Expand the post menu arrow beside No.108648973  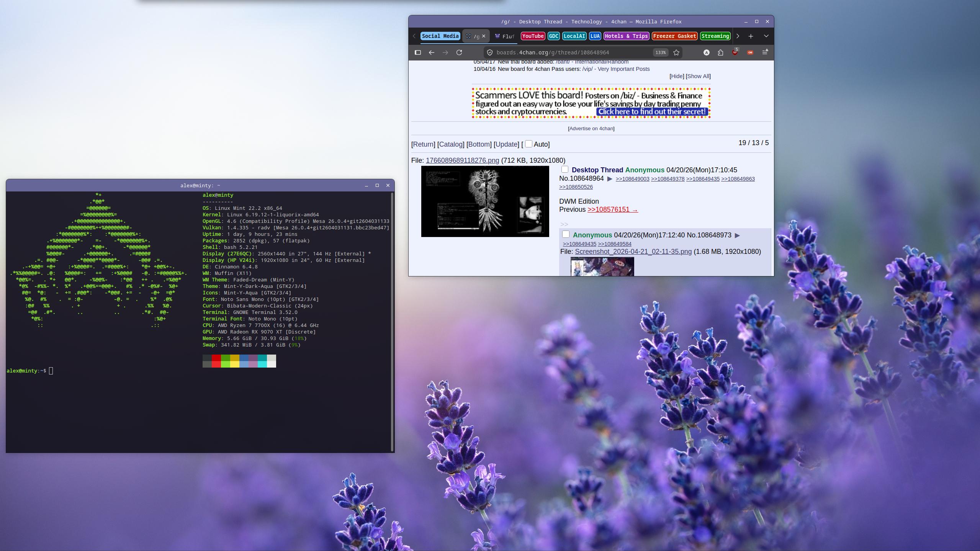(x=737, y=235)
